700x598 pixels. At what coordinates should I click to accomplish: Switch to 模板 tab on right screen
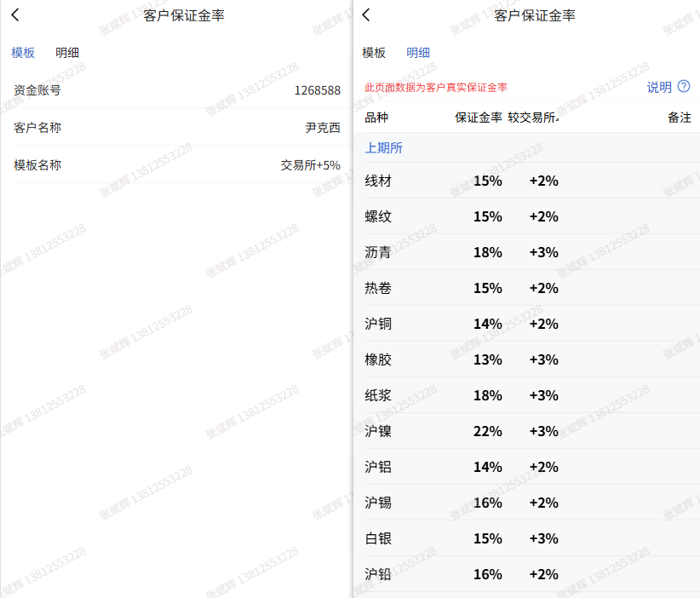pyautogui.click(x=374, y=53)
